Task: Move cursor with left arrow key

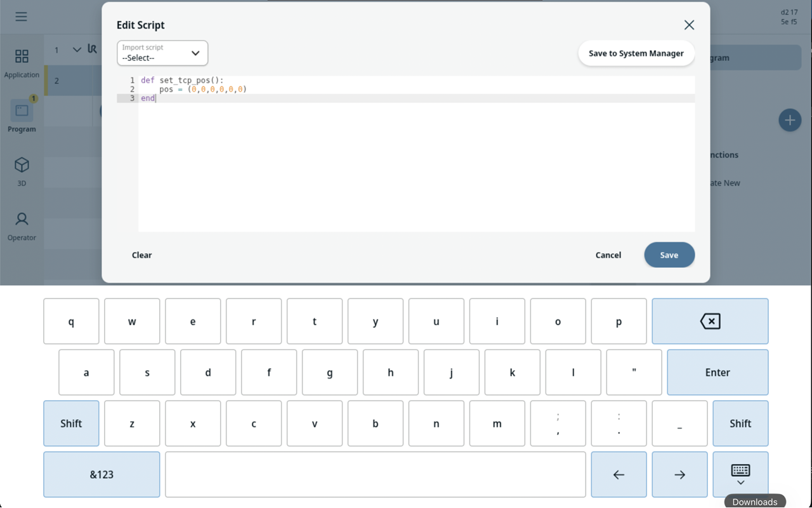Action: 619,474
